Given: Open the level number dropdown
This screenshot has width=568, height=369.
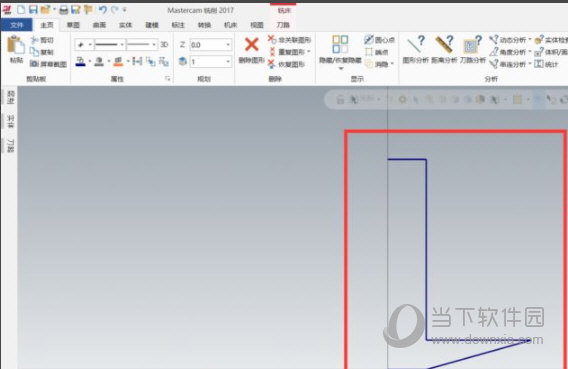Looking at the screenshot, I should coord(228,62).
